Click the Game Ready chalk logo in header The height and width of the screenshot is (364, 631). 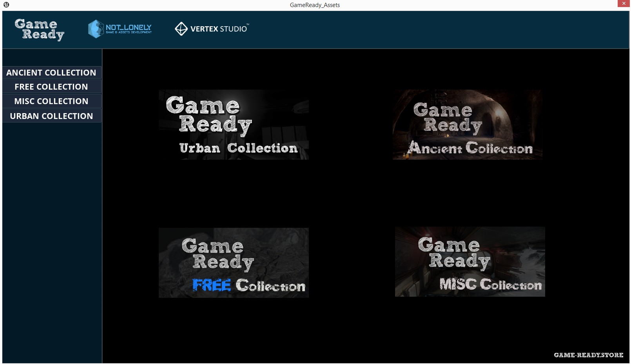[38, 29]
